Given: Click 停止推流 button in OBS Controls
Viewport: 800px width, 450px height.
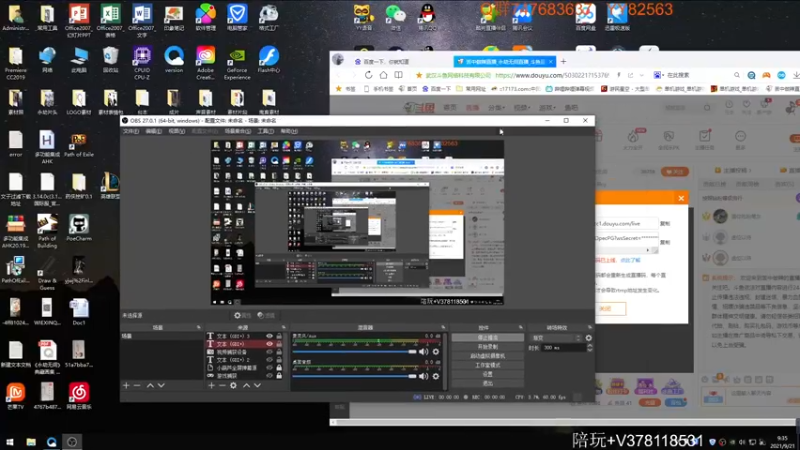Looking at the screenshot, I should [488, 338].
